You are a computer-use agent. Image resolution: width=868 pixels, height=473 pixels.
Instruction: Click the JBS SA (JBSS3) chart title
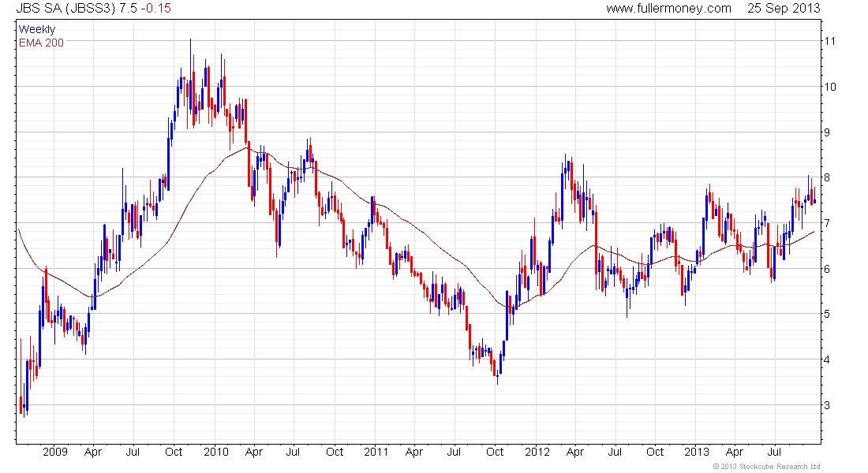[x=65, y=9]
